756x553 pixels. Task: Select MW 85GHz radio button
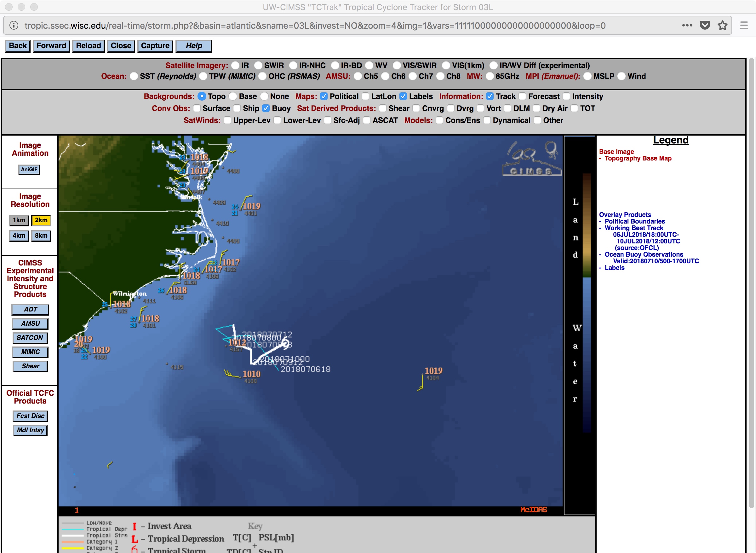click(490, 76)
